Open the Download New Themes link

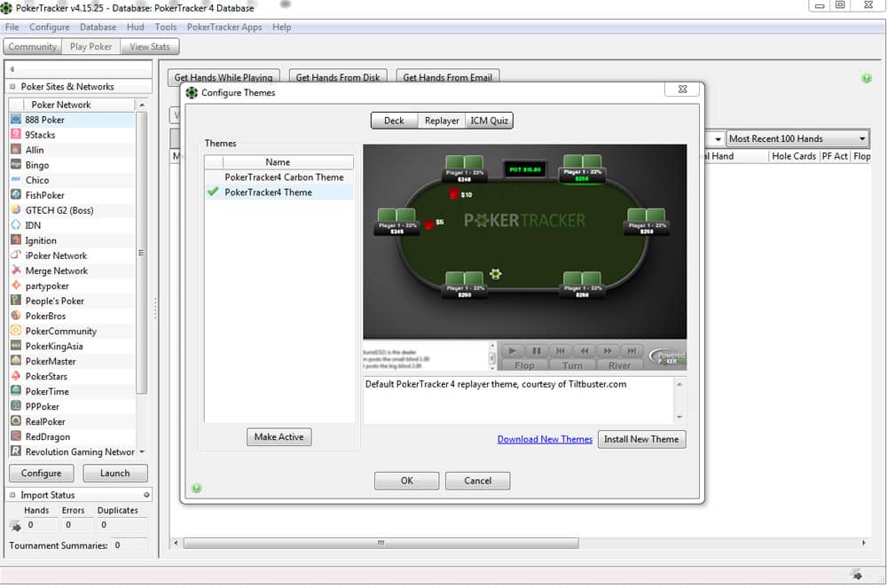[x=545, y=439]
